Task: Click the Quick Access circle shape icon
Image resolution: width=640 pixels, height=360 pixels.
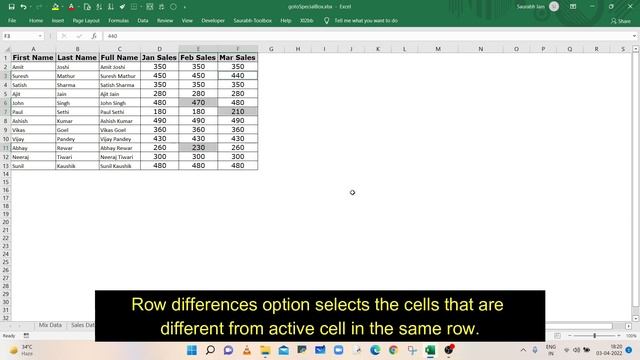Action: 173,7
